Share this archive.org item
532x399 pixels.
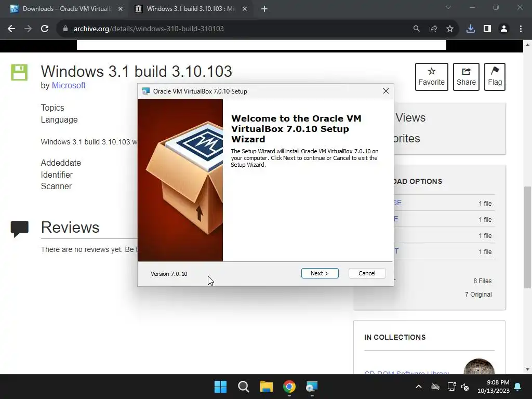pos(466,77)
